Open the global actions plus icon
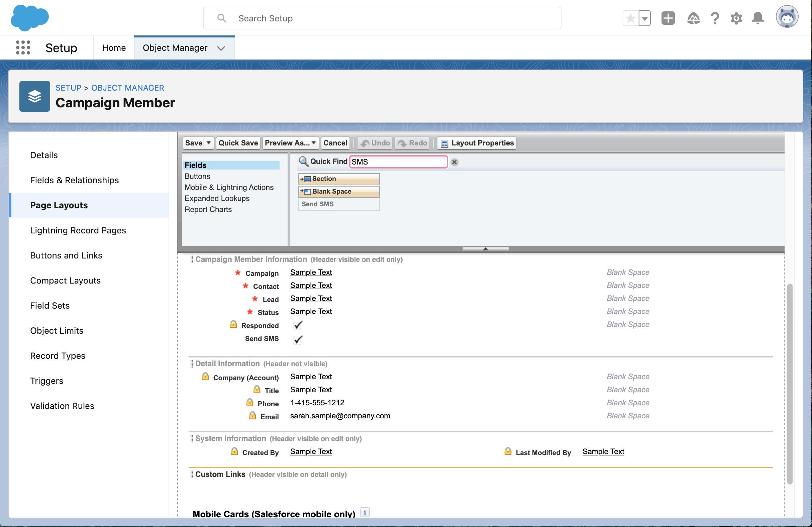Image resolution: width=812 pixels, height=527 pixels. click(668, 18)
